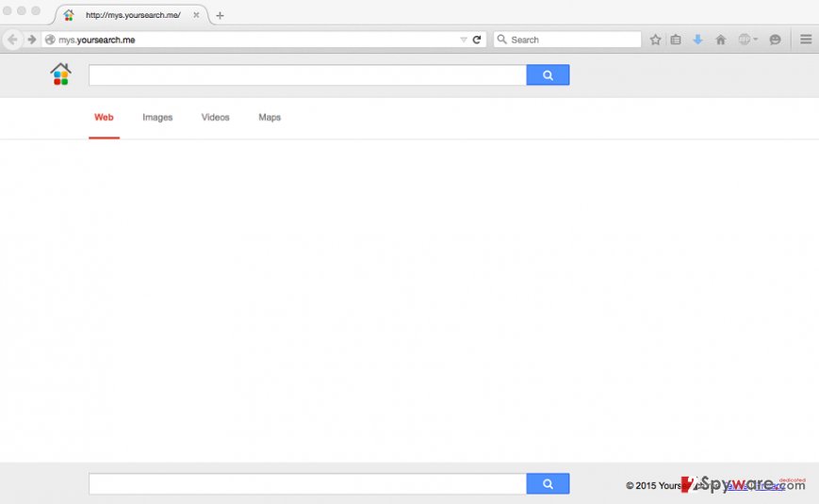The image size is (819, 504).
Task: Click the yoursearch house logo
Action: pos(60,74)
